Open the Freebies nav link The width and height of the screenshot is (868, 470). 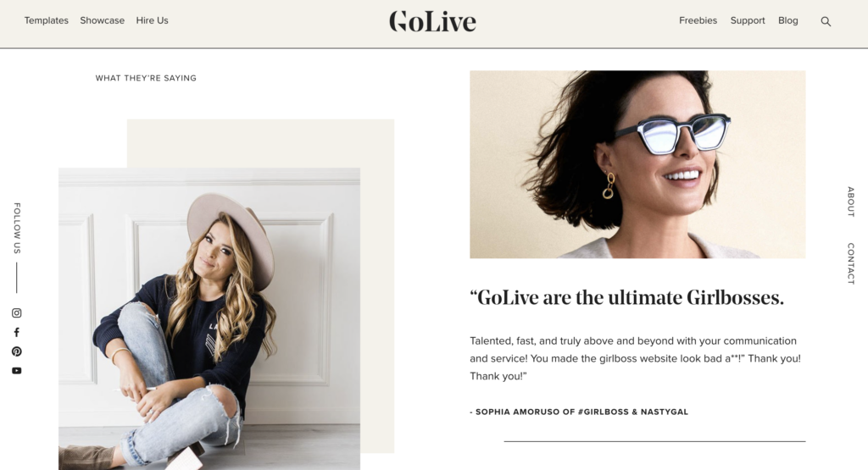click(x=698, y=20)
